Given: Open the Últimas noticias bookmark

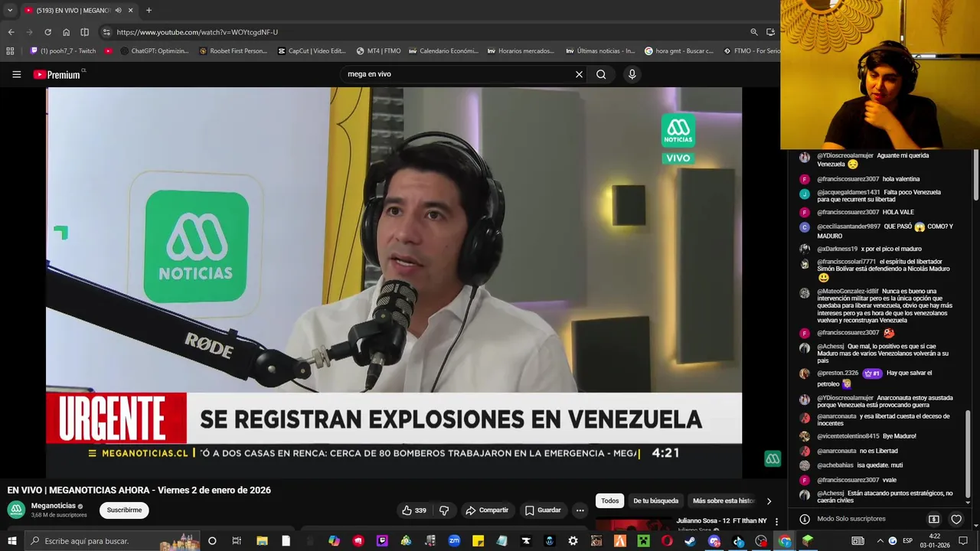Looking at the screenshot, I should [600, 51].
